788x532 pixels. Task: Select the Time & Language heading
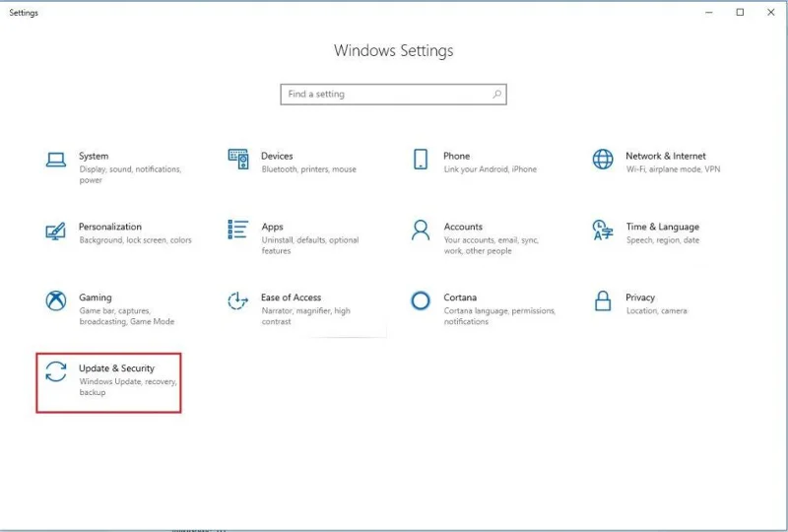(662, 227)
